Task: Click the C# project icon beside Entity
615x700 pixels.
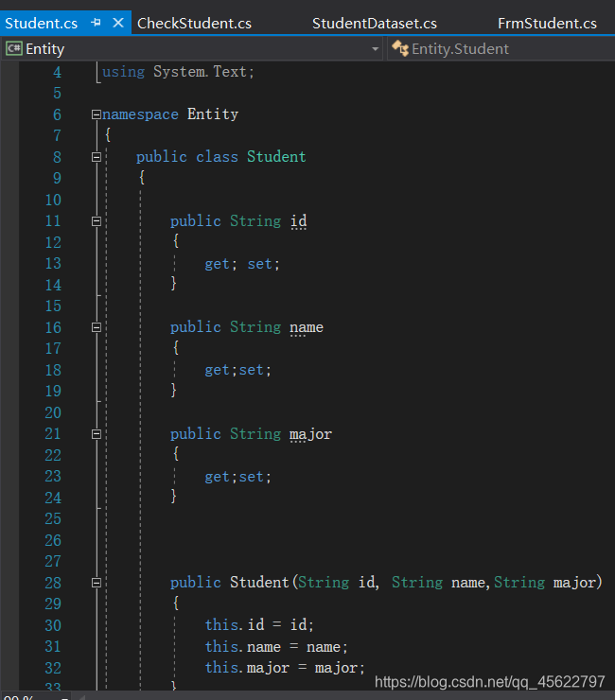Action: (x=14, y=48)
